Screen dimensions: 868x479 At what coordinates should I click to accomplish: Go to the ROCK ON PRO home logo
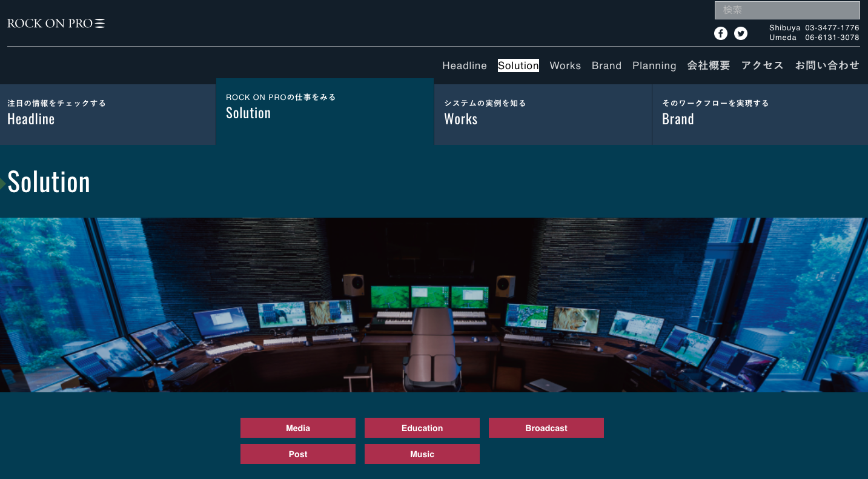pyautogui.click(x=56, y=24)
